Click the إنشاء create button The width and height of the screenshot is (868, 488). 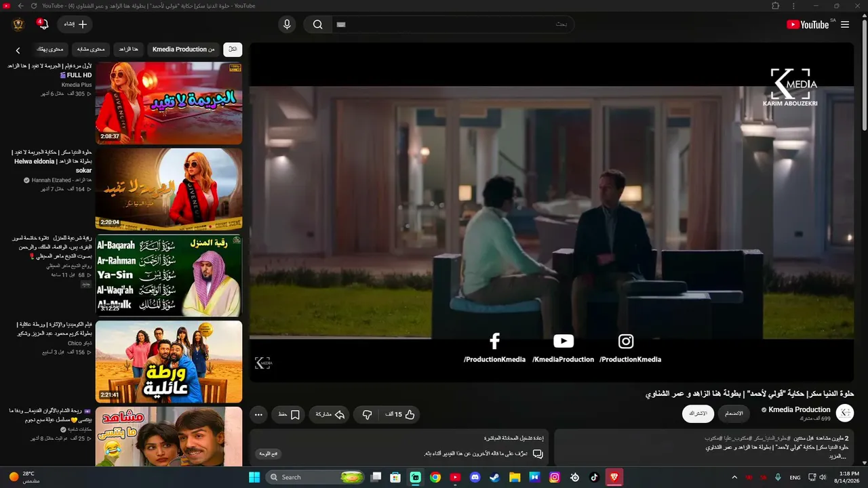(x=75, y=24)
